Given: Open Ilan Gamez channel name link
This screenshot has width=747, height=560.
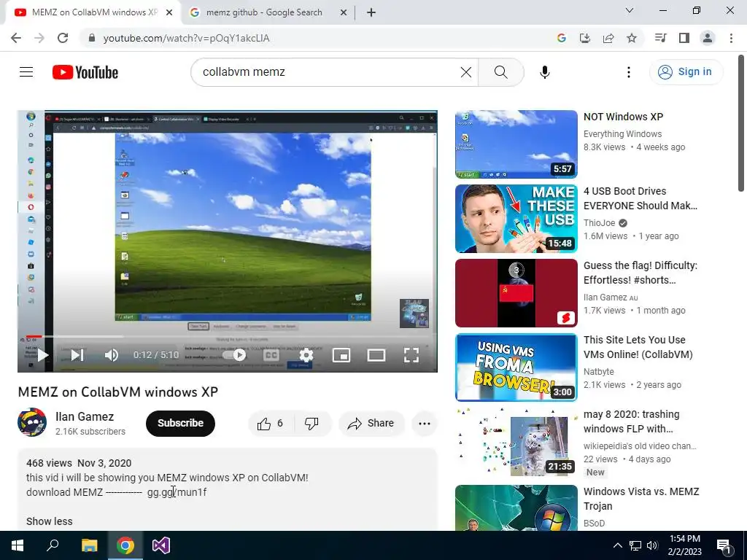Looking at the screenshot, I should tap(85, 416).
